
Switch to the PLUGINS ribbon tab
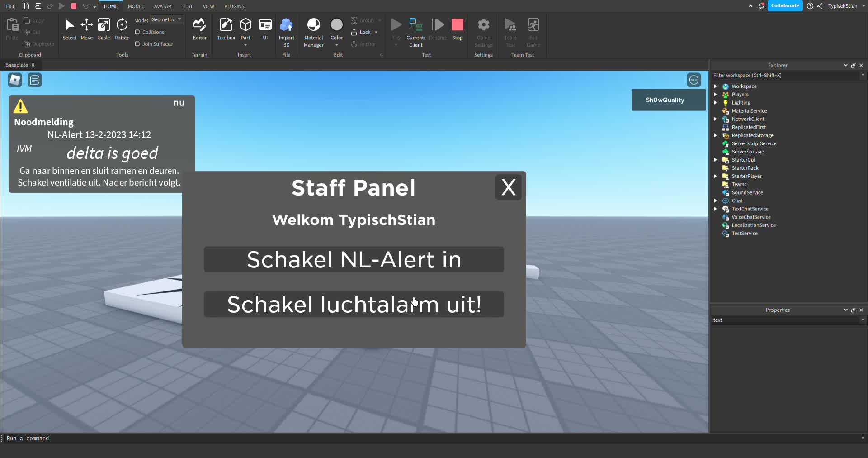pyautogui.click(x=234, y=6)
